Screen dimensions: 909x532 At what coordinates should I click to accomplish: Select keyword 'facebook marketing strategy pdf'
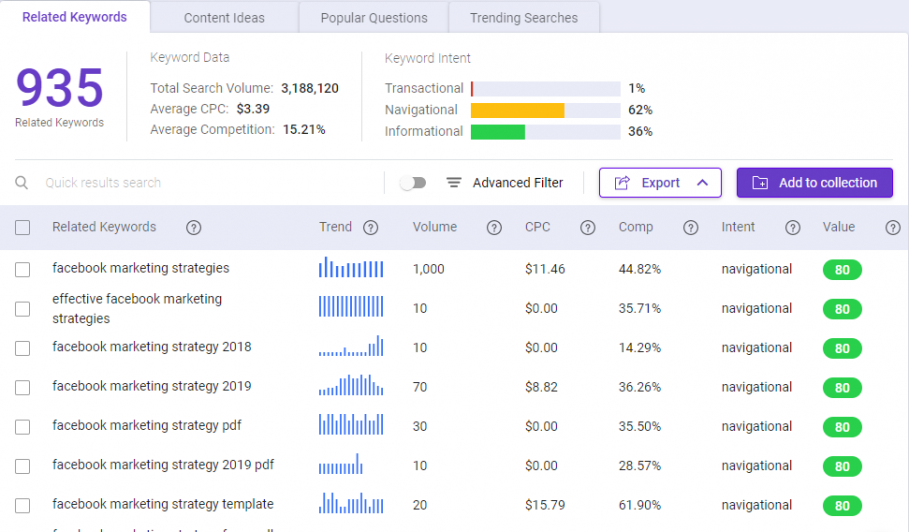click(x=147, y=425)
